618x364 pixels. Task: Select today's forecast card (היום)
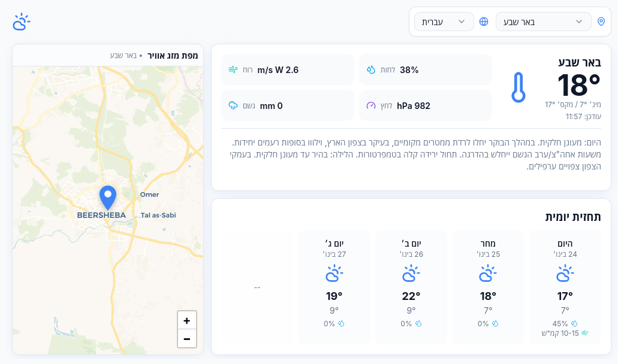tap(565, 287)
